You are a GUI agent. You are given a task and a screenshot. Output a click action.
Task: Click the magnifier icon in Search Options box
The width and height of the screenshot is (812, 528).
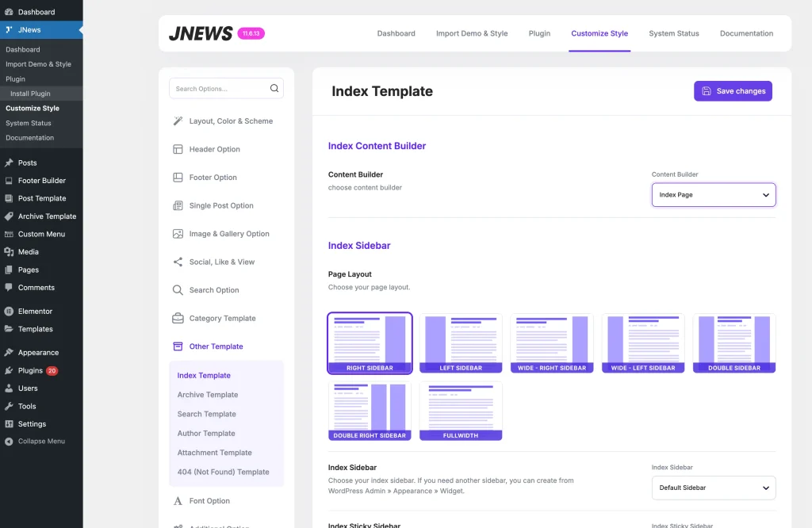[274, 89]
